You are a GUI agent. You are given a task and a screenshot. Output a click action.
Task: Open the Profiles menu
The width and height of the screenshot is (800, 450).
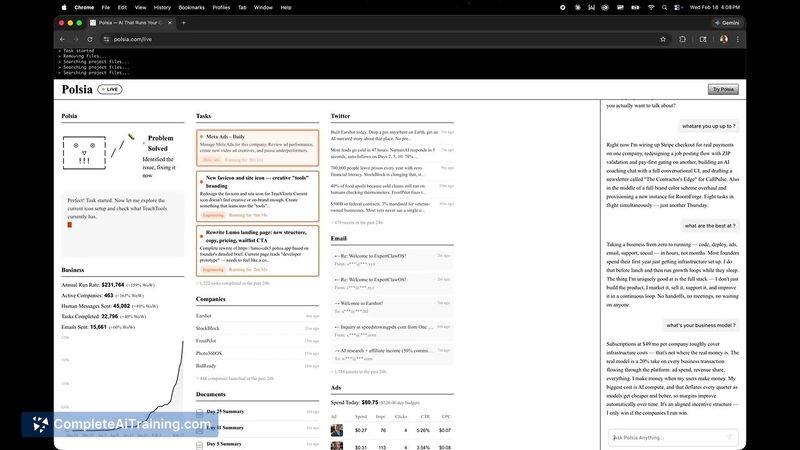[221, 8]
